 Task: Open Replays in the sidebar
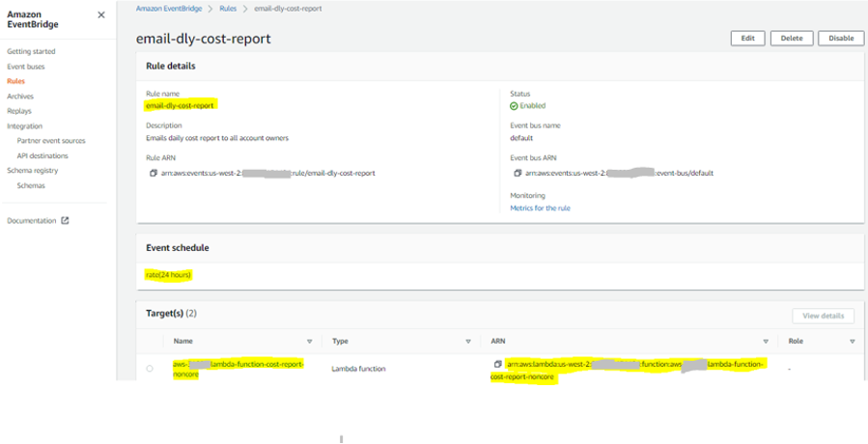[x=19, y=111]
